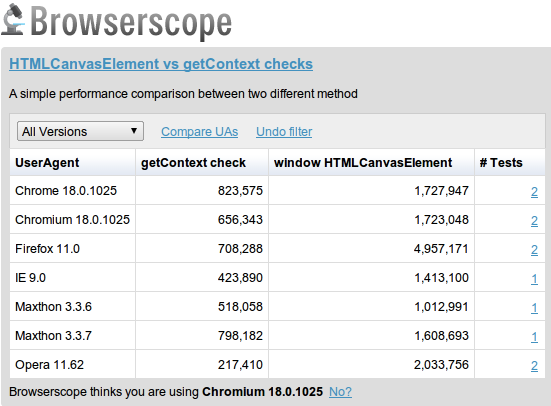Open the test count link for Chromium 18.0.1025
The height and width of the screenshot is (406, 551).
(x=534, y=221)
